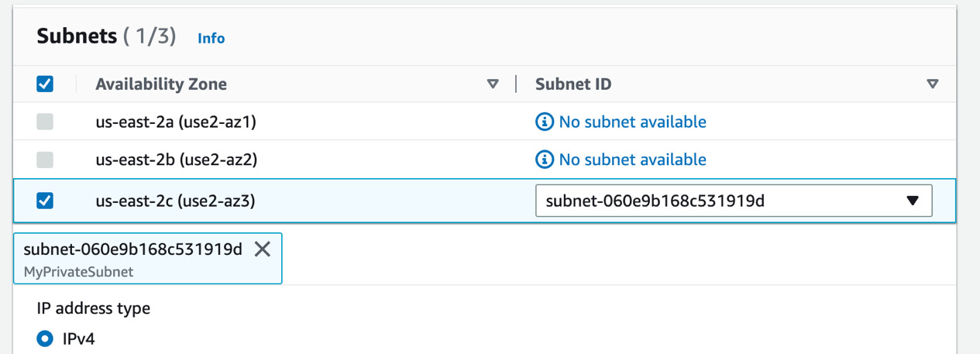This screenshot has height=354, width=980.
Task: Click the info icon for us-east-2b
Action: [x=545, y=160]
